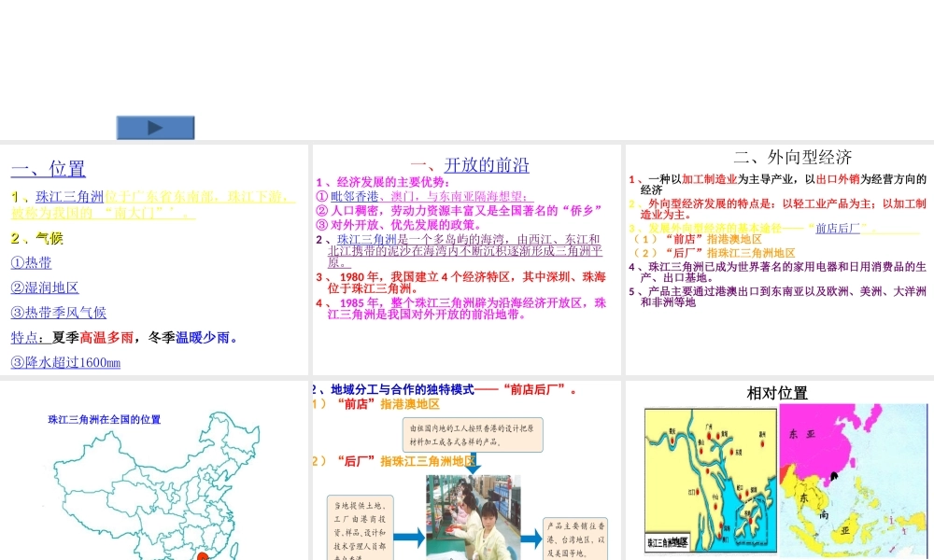This screenshot has width=934, height=560.
Task: Open the '一、开放的前沿' slide thumbnail
Action: point(466,259)
